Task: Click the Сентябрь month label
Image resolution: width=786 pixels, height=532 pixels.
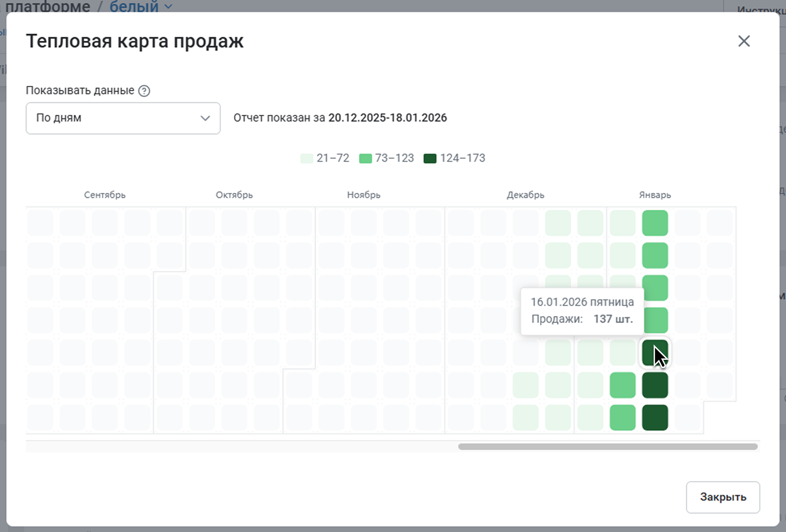Action: click(x=105, y=195)
